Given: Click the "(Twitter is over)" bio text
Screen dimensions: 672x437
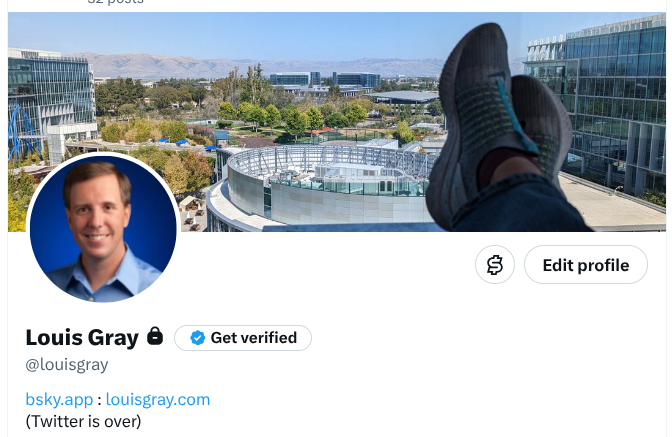Looking at the screenshot, I should pyautogui.click(x=83, y=422).
